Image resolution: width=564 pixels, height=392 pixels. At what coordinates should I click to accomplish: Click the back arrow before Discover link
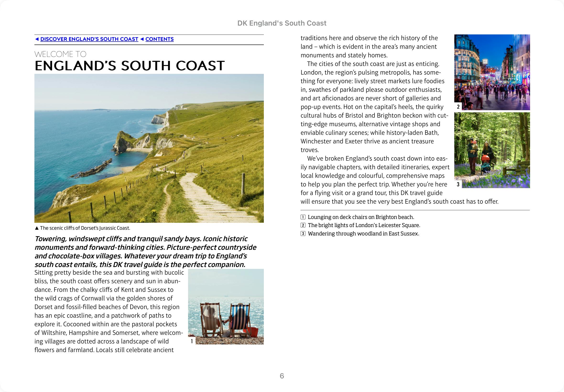[37, 39]
